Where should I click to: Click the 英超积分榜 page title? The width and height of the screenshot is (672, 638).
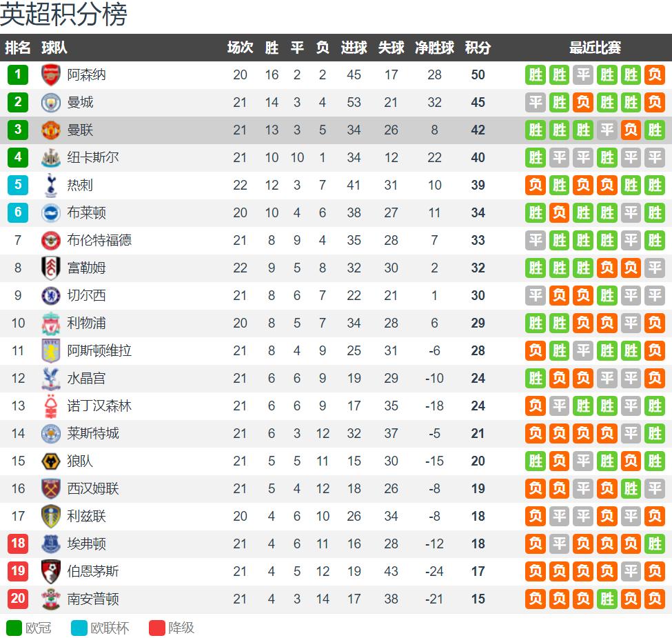(63, 15)
